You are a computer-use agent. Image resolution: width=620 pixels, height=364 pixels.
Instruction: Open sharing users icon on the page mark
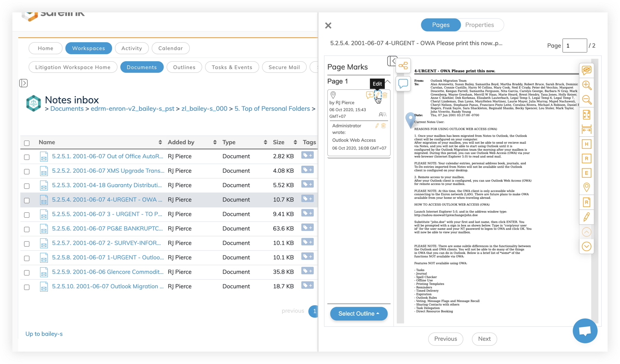coord(382,114)
